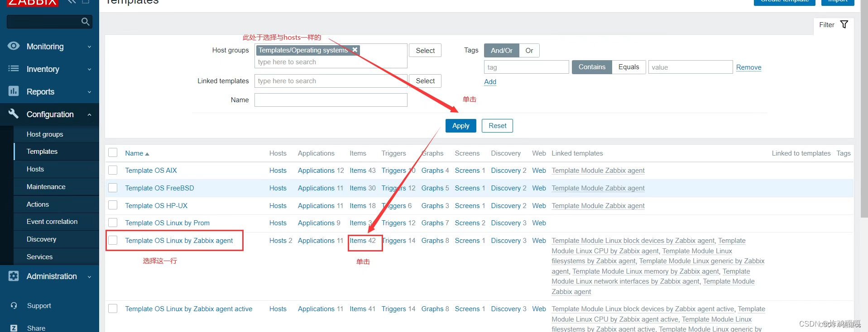The image size is (868, 332).
Task: Check the Template OS AIX row checkbox
Action: click(113, 170)
